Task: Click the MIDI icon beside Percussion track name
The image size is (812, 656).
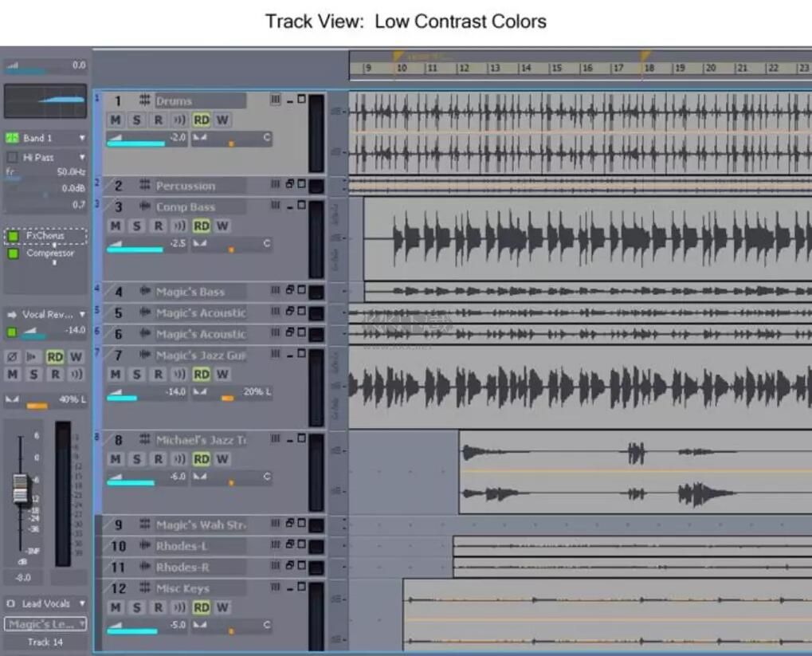Action: 146,185
